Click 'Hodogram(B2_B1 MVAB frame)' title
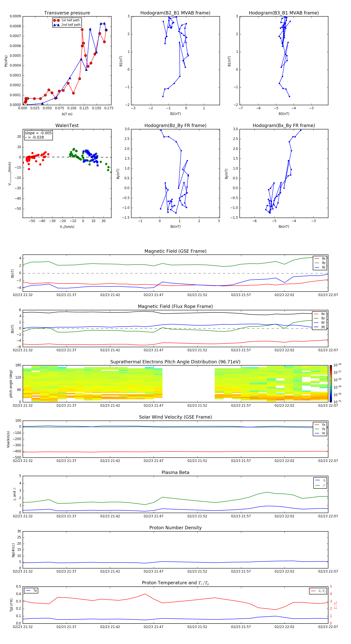 [175, 13]
